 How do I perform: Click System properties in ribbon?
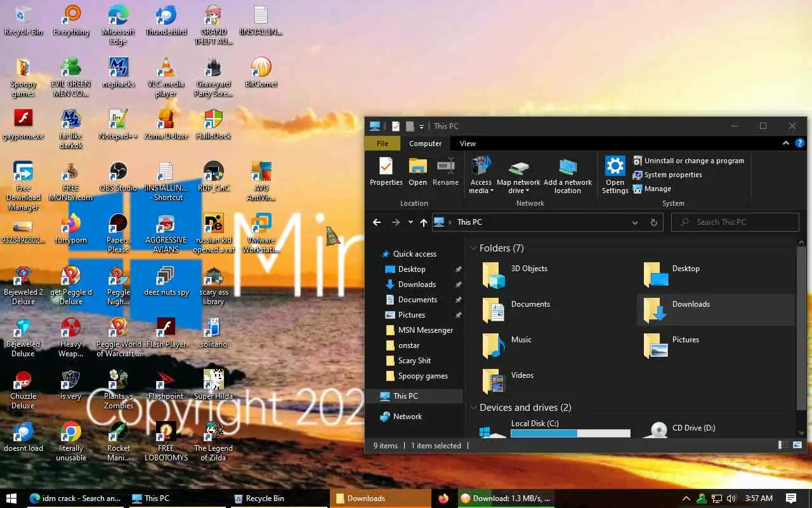668,175
